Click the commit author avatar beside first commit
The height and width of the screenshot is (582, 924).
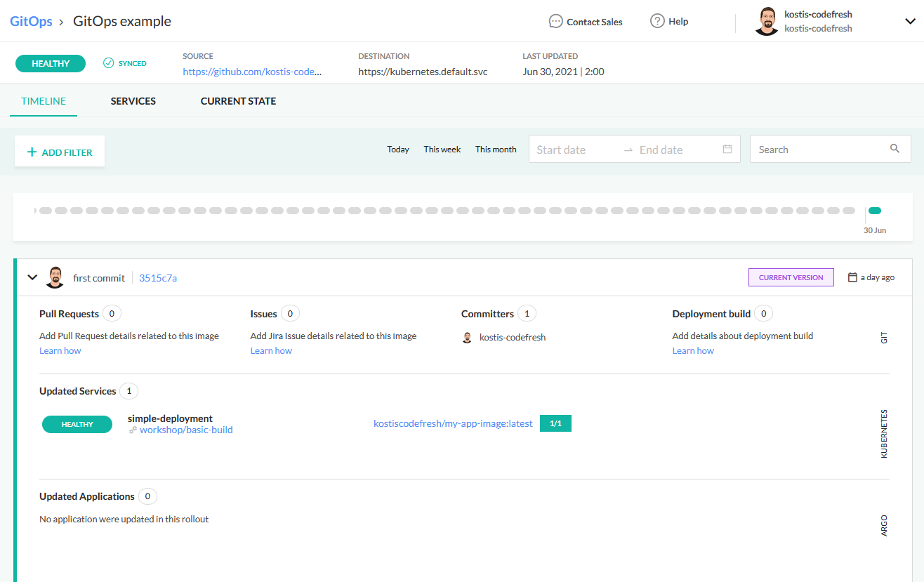coord(55,277)
